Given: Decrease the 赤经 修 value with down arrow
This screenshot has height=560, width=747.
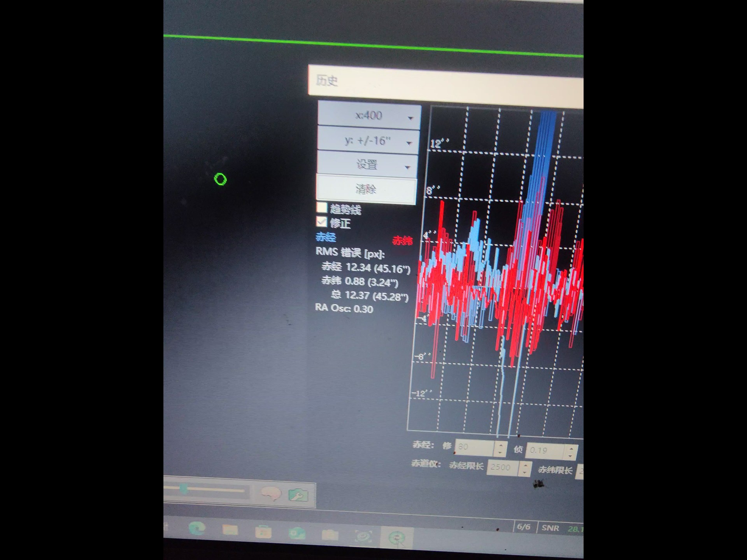Looking at the screenshot, I should click(x=500, y=453).
